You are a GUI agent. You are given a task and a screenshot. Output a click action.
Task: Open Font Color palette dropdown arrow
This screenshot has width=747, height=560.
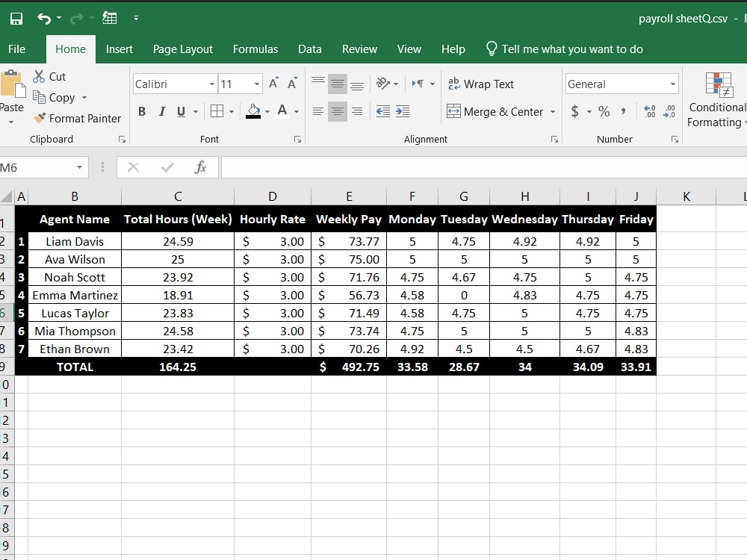[x=297, y=112]
